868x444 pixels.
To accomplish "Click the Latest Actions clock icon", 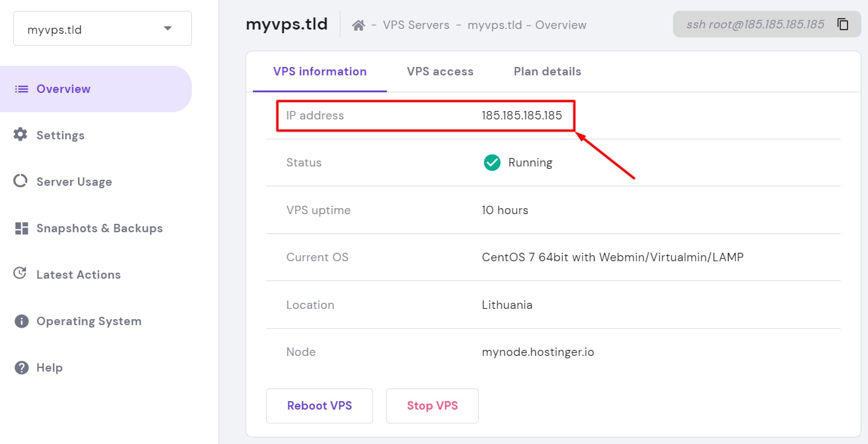I will tap(21, 274).
